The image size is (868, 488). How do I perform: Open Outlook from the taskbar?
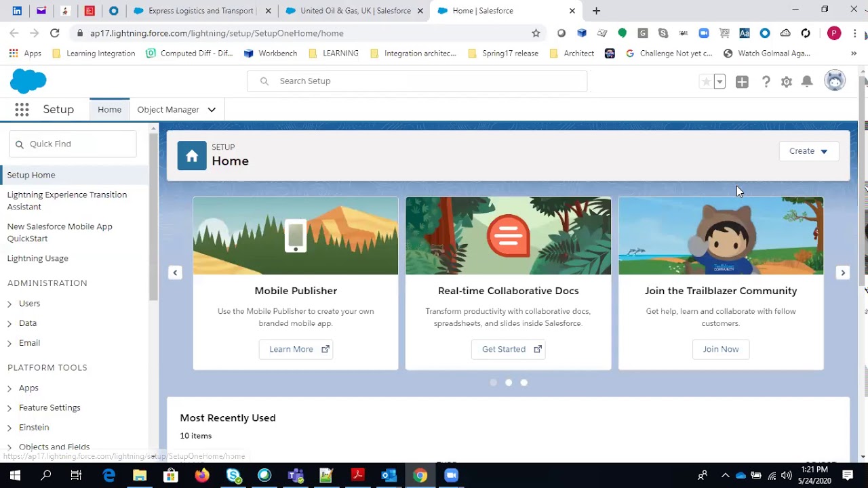389,475
